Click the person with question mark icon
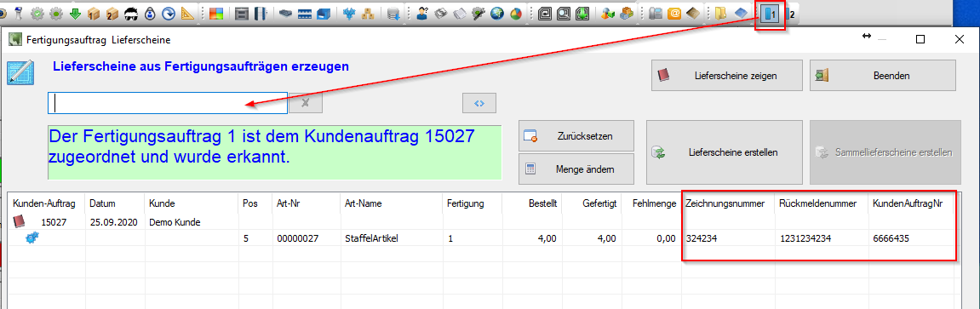The image size is (980, 309). (422, 13)
